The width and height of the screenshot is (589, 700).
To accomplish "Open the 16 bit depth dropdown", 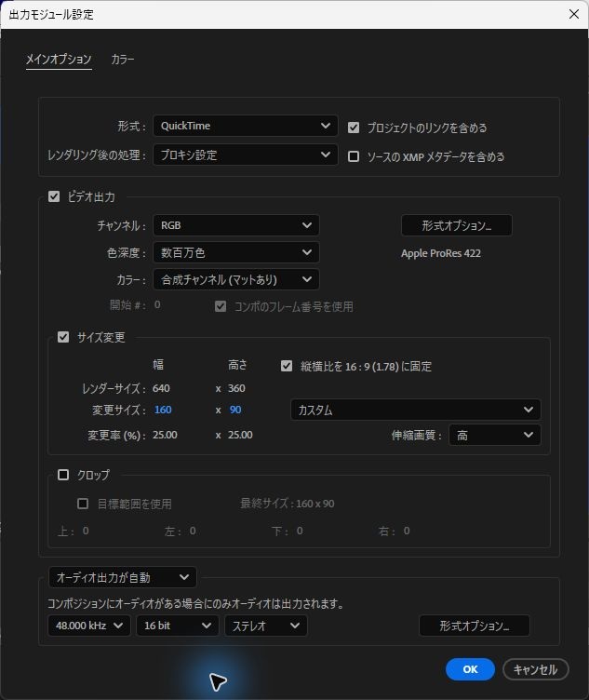I will coord(177,626).
